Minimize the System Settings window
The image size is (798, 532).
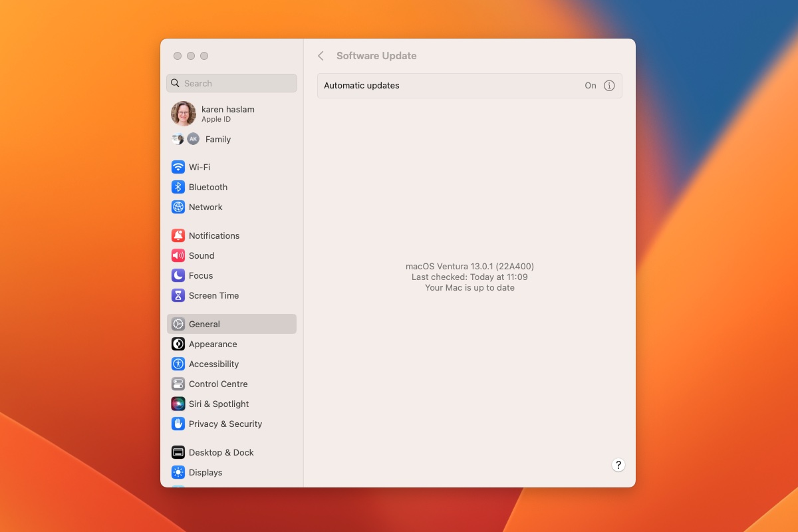[x=191, y=56]
